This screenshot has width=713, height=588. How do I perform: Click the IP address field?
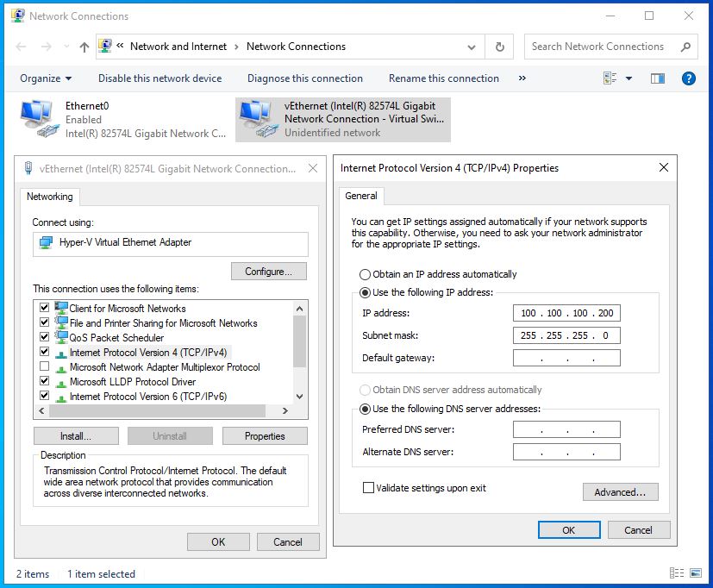point(566,313)
